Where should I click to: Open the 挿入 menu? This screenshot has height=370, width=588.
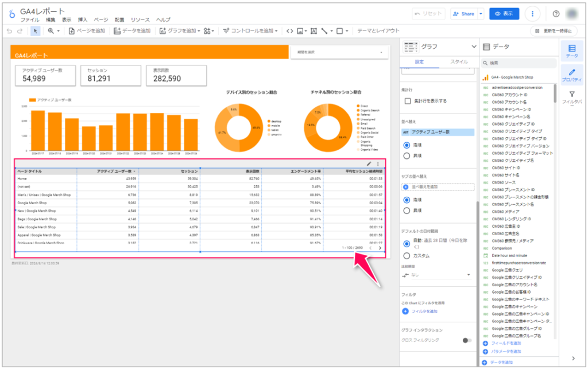(x=83, y=20)
